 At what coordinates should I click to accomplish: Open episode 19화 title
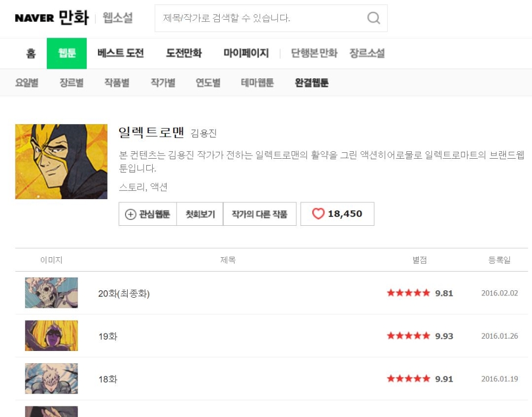click(108, 336)
